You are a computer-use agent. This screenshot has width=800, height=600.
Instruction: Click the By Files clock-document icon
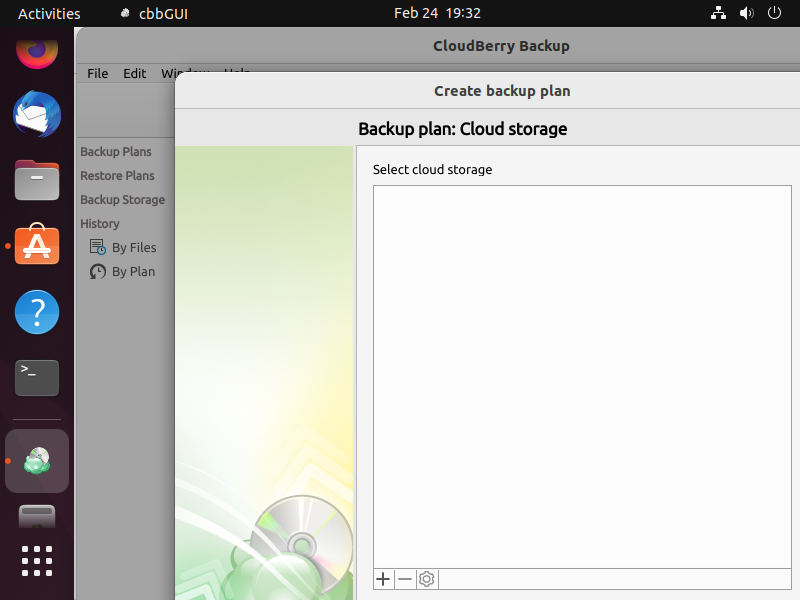click(97, 247)
